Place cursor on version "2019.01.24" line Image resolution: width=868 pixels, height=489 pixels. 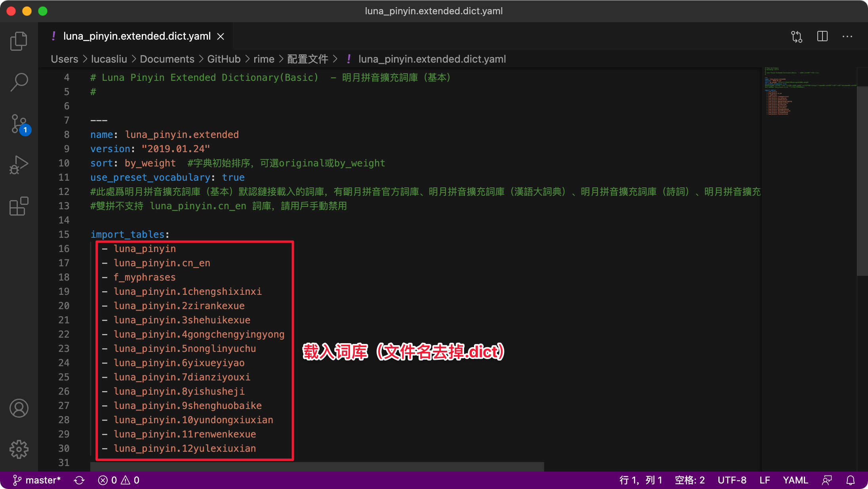pyautogui.click(x=150, y=149)
